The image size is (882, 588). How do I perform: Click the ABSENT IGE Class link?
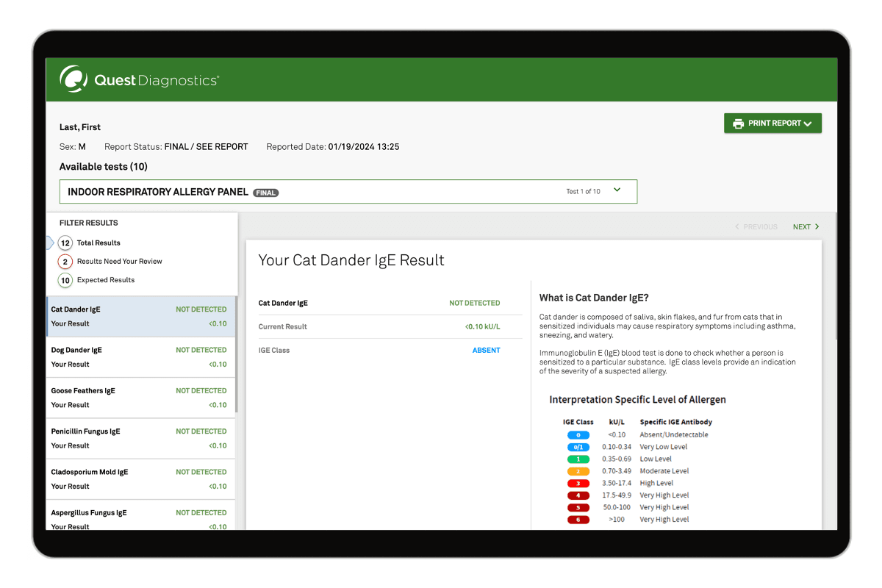pos(486,351)
